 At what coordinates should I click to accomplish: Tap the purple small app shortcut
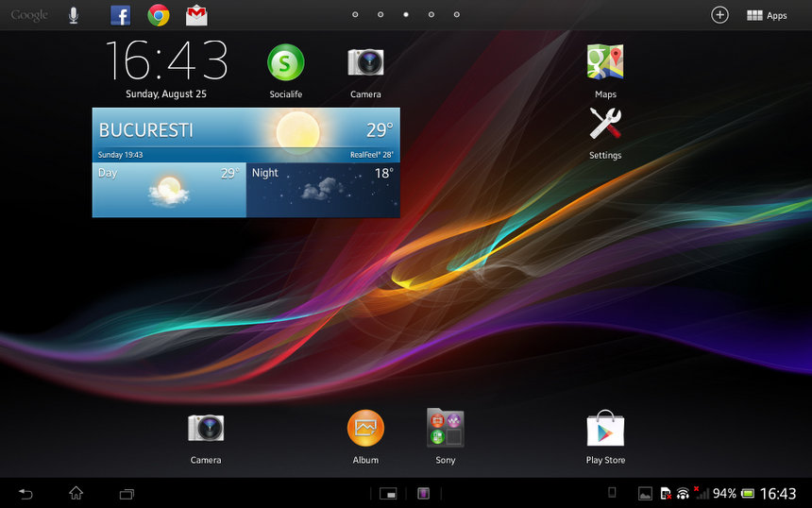tap(424, 494)
